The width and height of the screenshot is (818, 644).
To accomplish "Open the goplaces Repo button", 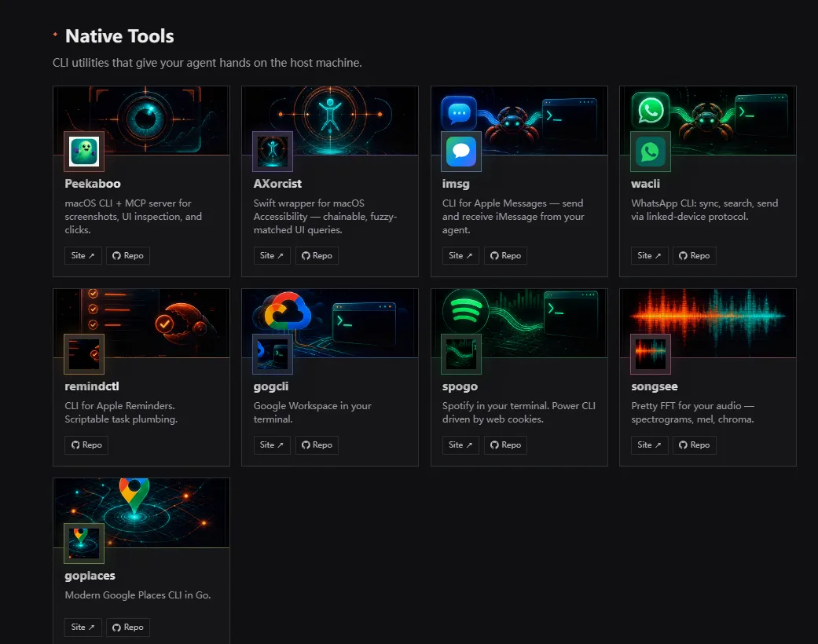I will (128, 627).
